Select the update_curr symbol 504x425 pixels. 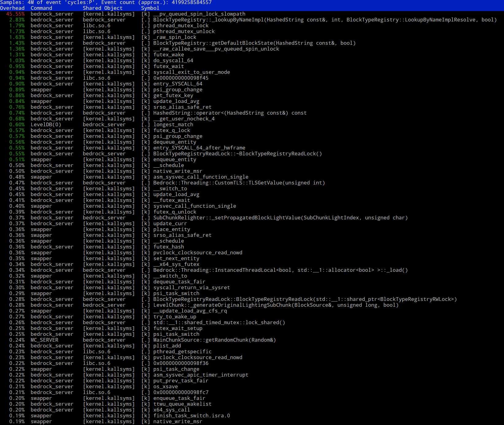point(170,224)
